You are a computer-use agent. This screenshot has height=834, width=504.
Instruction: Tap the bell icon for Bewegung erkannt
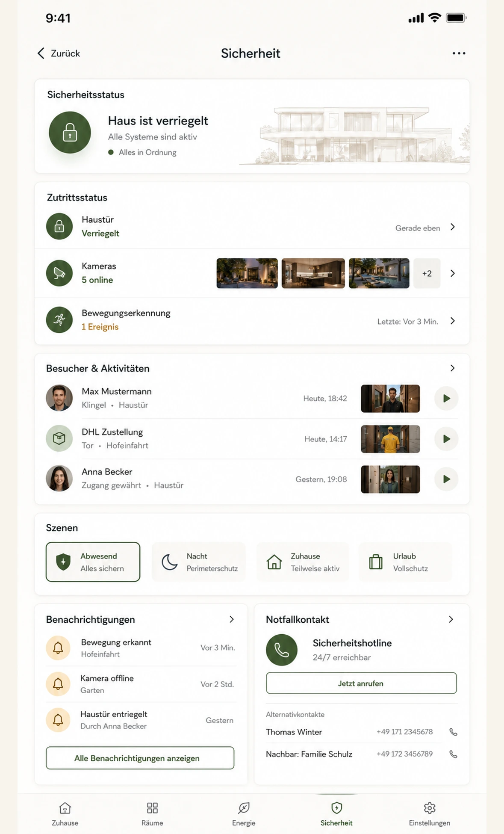click(58, 648)
